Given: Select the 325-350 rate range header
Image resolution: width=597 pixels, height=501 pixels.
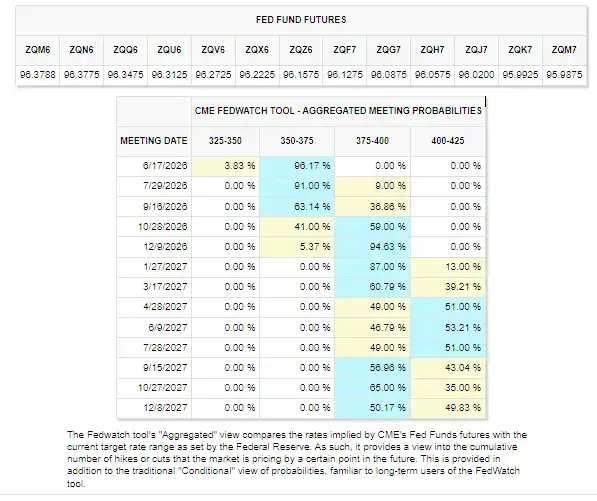Looking at the screenshot, I should click(225, 141).
